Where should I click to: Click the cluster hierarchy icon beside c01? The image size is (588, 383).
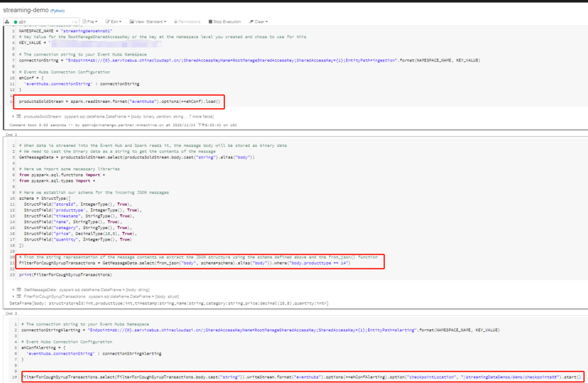pos(7,22)
